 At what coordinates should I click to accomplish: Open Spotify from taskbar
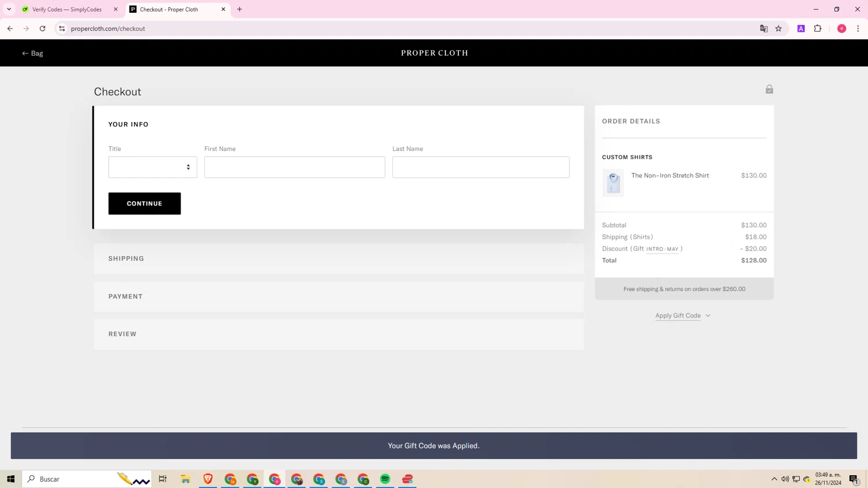(385, 479)
